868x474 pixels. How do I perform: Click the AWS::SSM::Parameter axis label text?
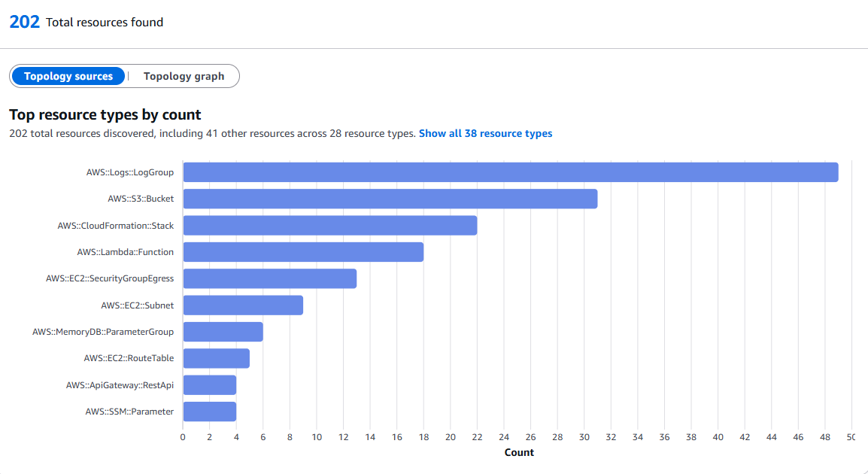point(129,412)
